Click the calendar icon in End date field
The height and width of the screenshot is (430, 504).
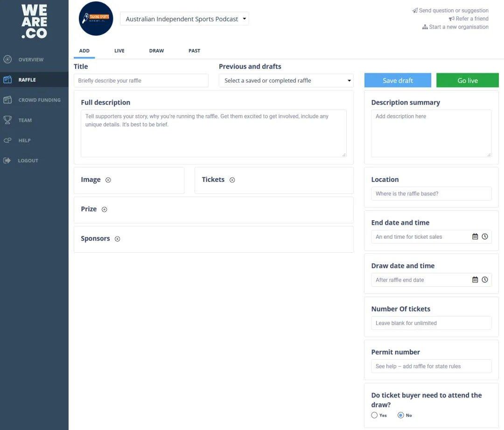tap(475, 236)
